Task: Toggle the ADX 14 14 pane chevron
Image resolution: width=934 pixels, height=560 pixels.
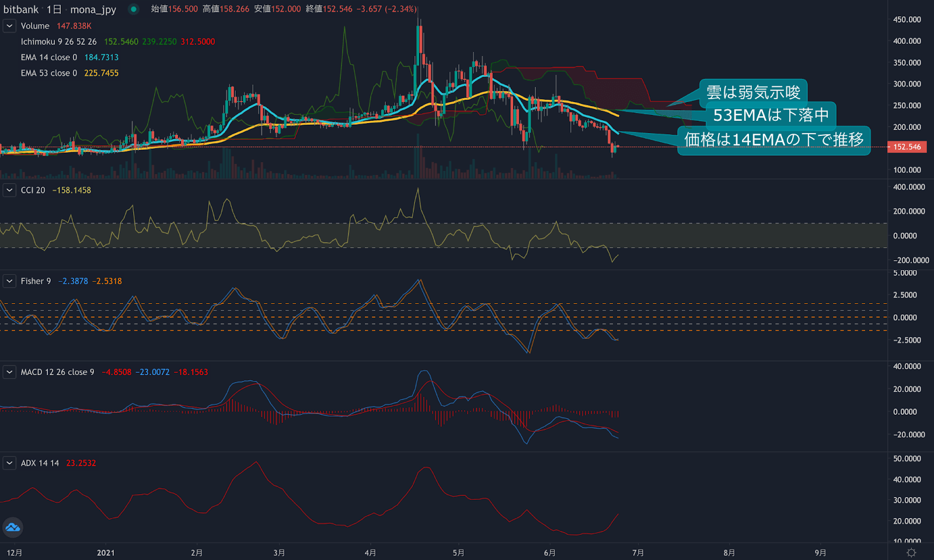Action: click(x=9, y=463)
